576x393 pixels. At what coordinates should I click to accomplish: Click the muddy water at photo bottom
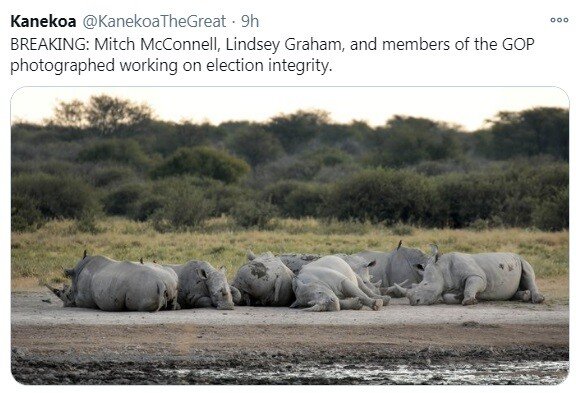[290, 367]
